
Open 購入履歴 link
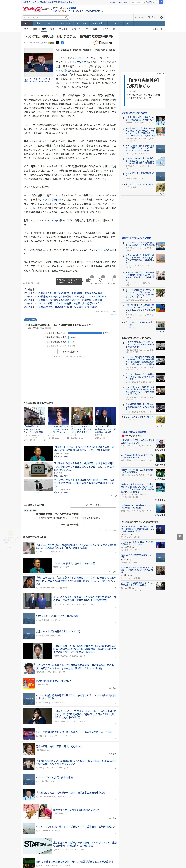coord(152,18)
